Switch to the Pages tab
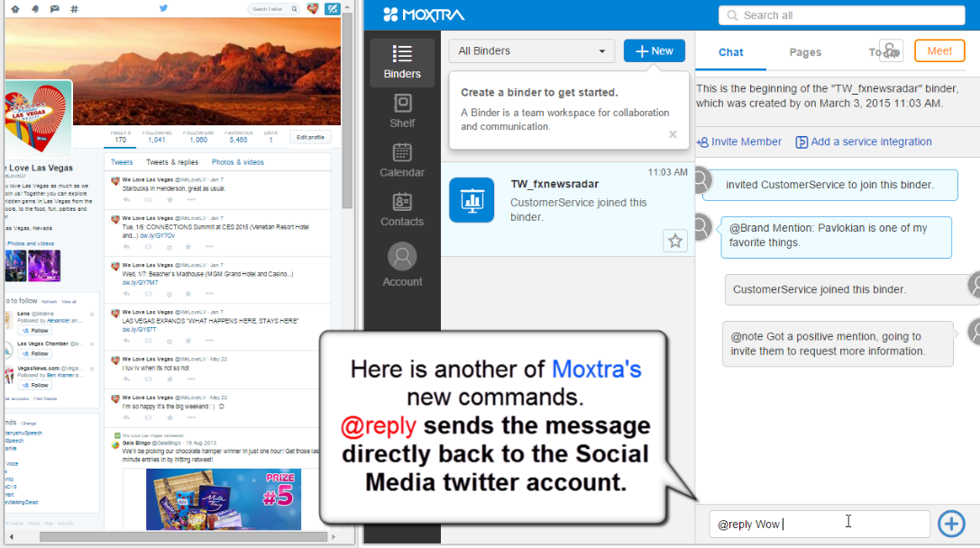This screenshot has height=548, width=980. click(x=805, y=52)
